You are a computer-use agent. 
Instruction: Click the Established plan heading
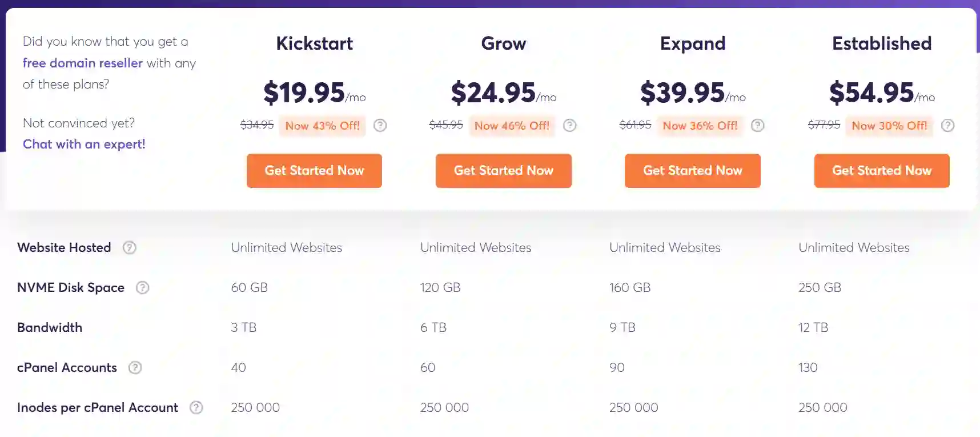coord(881,43)
